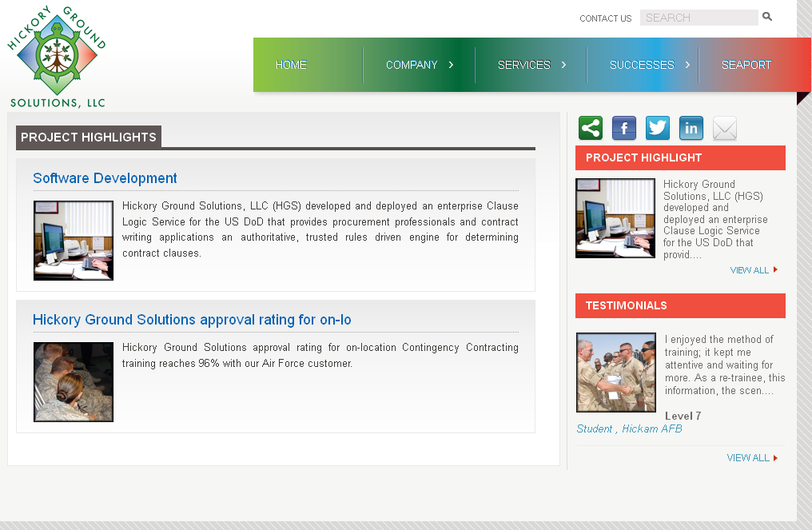Open the Testimonials handshake photo thumbnail
Screen dimensions: 812x530
616,373
